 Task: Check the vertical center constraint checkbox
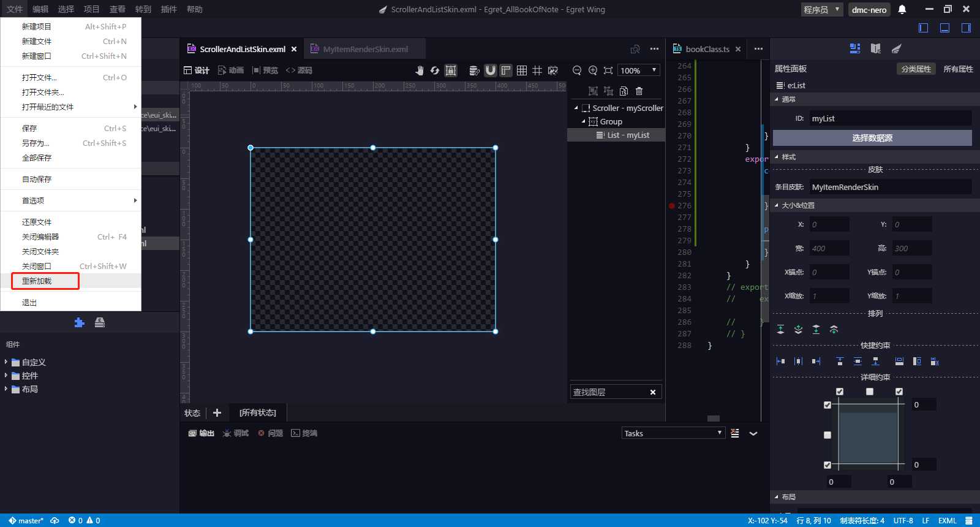tap(827, 435)
